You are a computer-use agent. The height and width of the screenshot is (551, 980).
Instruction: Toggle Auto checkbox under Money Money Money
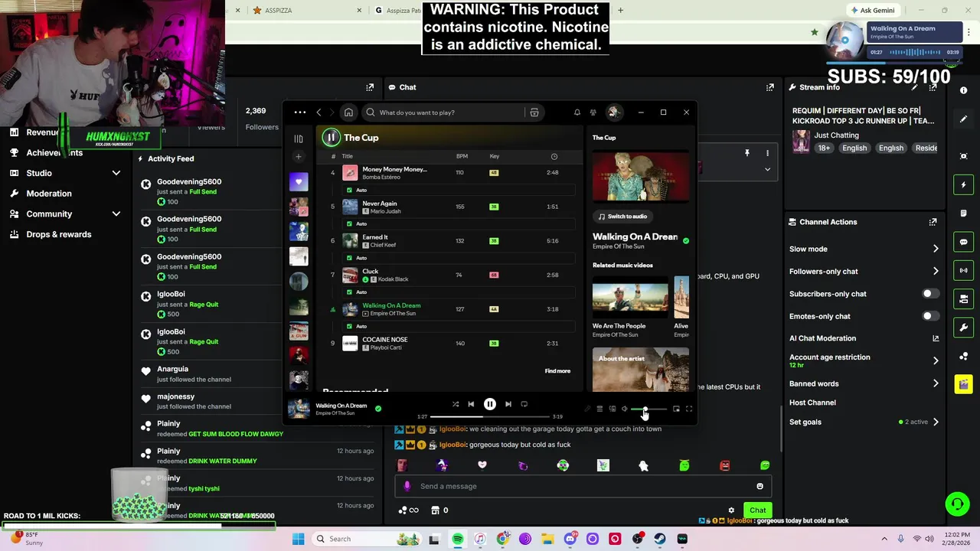[x=349, y=190]
